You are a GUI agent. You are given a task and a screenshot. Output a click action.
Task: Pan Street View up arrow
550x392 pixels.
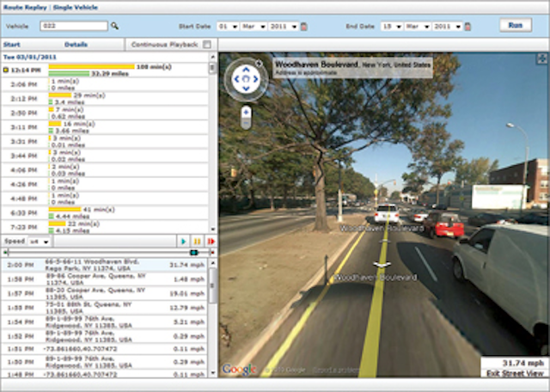click(x=246, y=70)
